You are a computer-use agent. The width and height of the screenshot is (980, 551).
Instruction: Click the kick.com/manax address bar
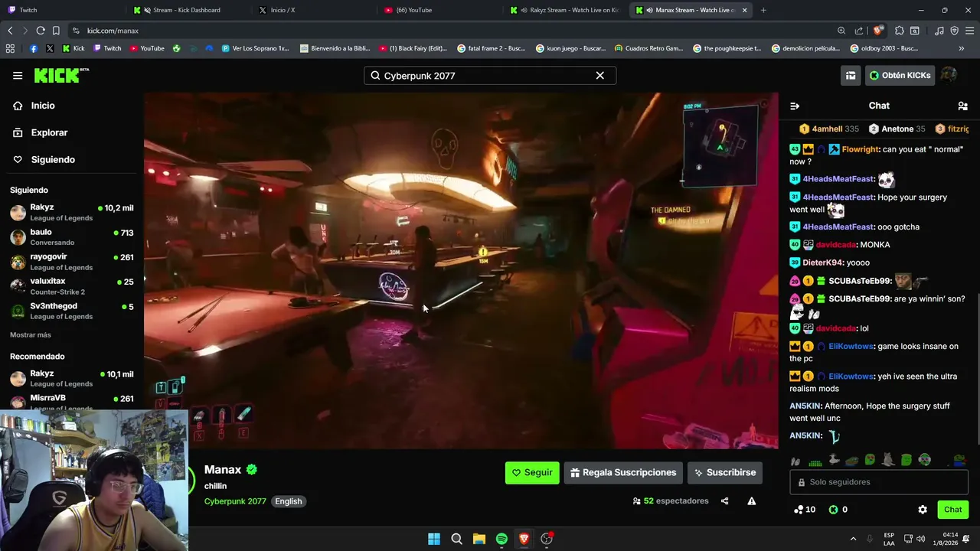[x=452, y=31]
